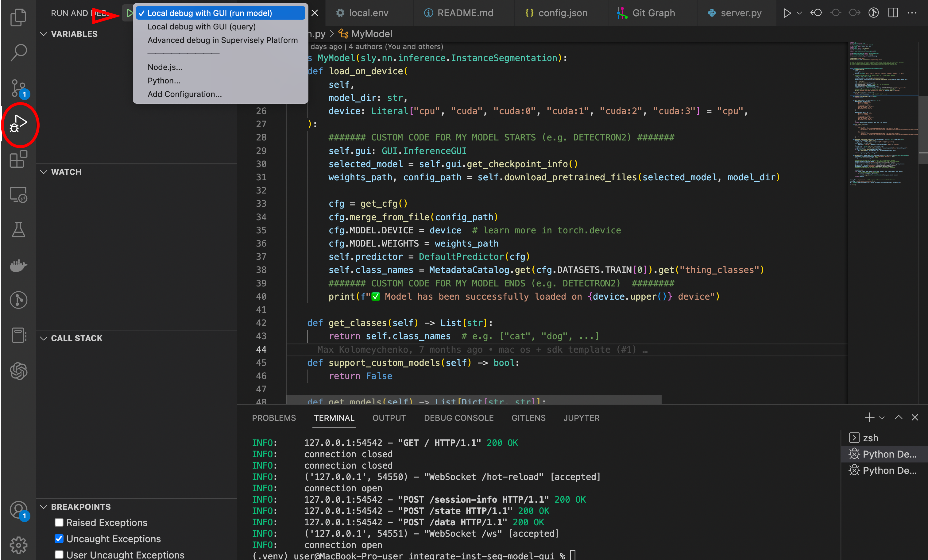Select Local debug with GUI (query)
This screenshot has height=560, width=928.
202,27
